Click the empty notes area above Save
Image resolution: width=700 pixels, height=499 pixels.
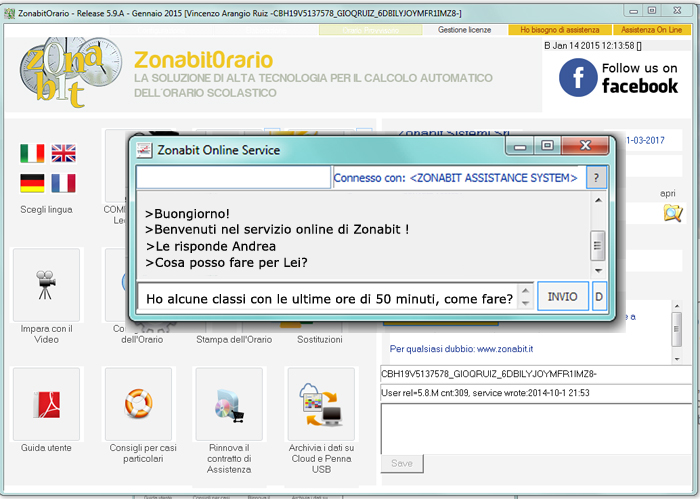pyautogui.click(x=536, y=429)
